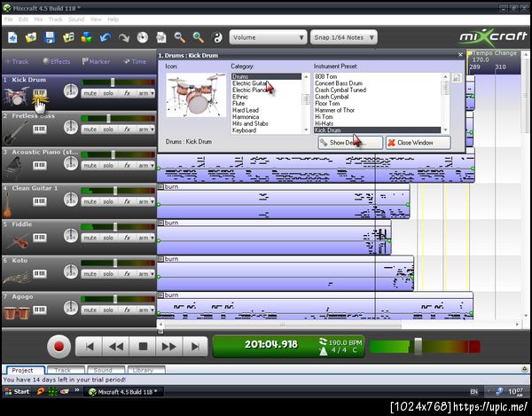Click the Fiddle track volume slider
532x416 pixels.
[115, 227]
